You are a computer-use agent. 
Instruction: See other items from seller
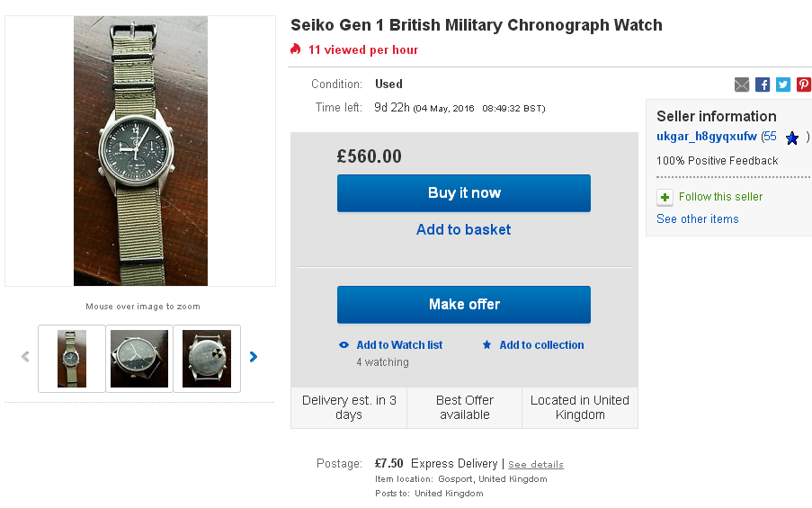(698, 219)
